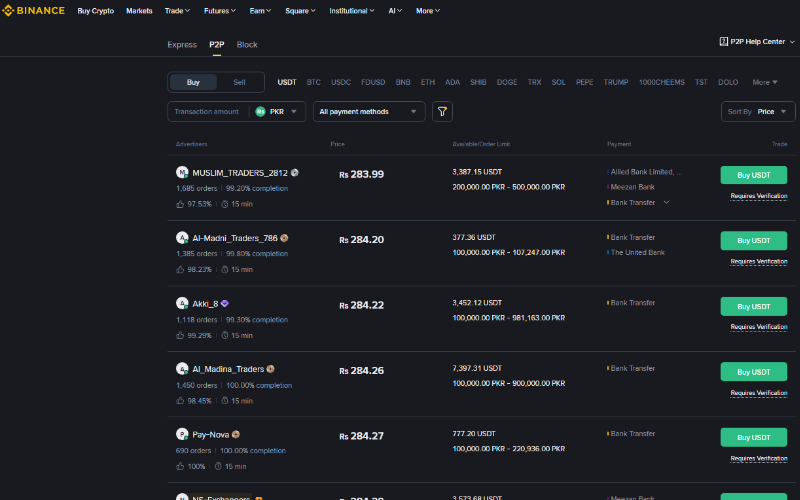The image size is (800, 500).
Task: Select the Buy toggle
Action: 193,82
